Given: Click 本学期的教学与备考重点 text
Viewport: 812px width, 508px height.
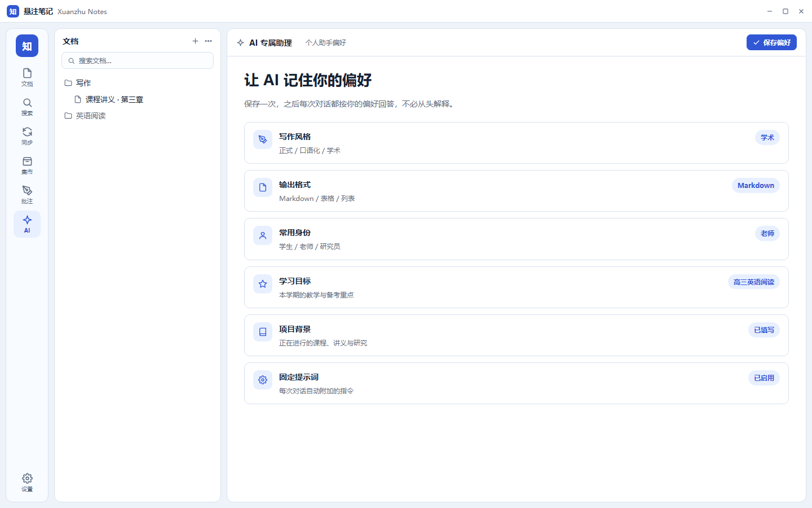Looking at the screenshot, I should pos(316,295).
